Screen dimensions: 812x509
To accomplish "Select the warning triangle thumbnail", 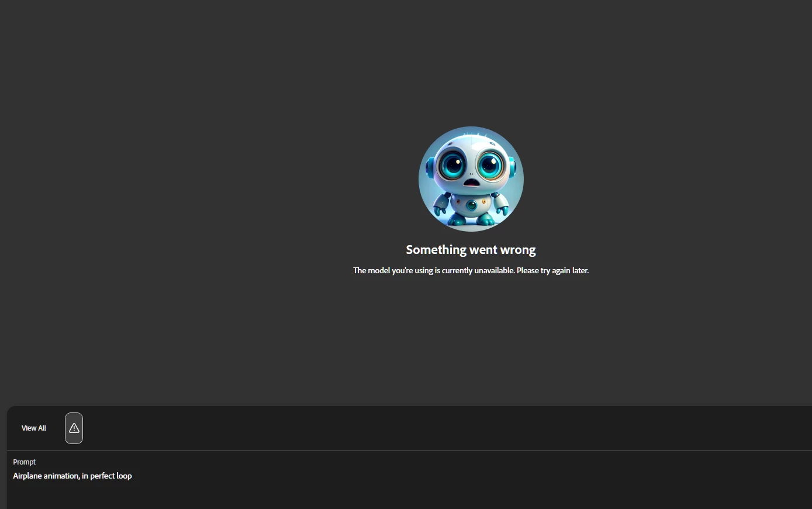I will pos(74,428).
